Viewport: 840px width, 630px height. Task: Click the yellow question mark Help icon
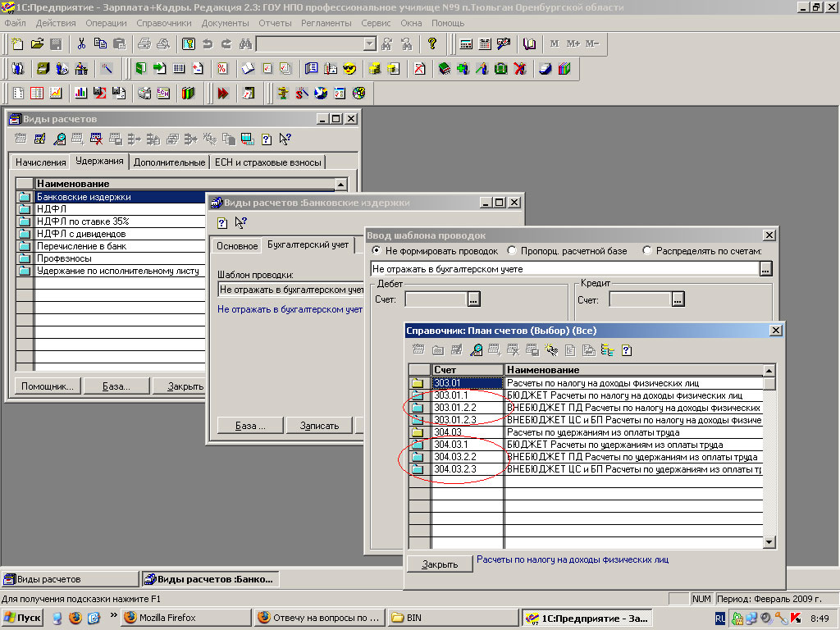(432, 43)
